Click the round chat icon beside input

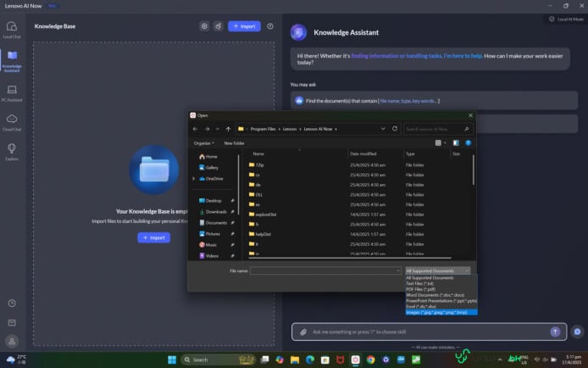[577, 332]
